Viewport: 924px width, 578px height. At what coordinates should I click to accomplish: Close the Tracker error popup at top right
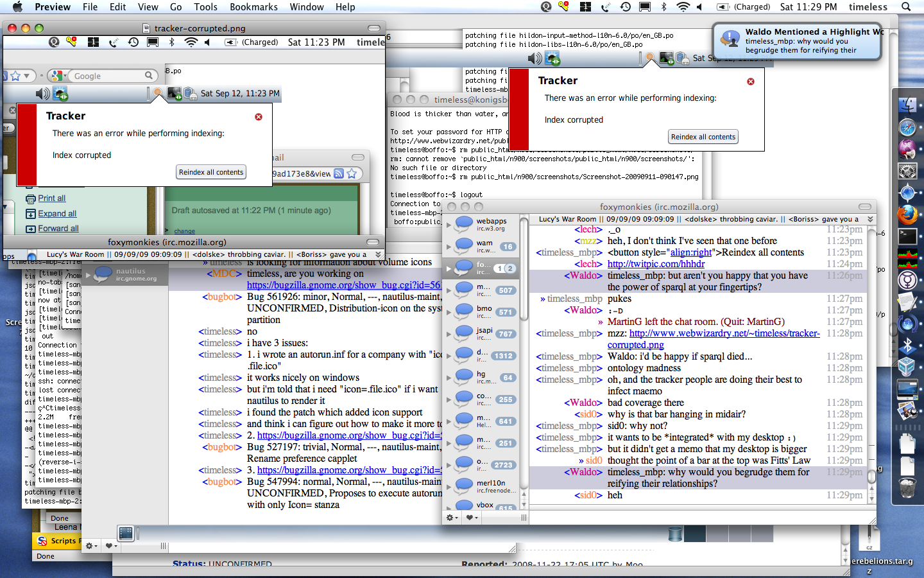click(751, 82)
